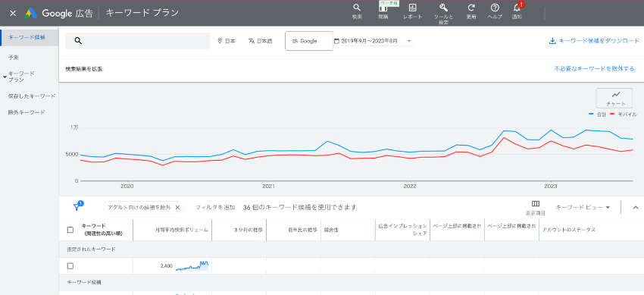The width and height of the screenshot is (644, 295).
Task: Open the キーワード ビュー dropdown
Action: pyautogui.click(x=583, y=208)
